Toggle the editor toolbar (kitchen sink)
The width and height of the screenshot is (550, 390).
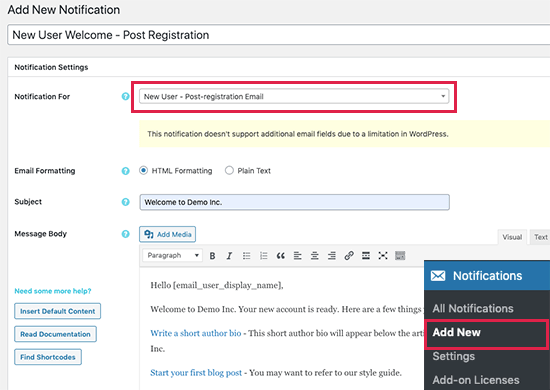(400, 256)
